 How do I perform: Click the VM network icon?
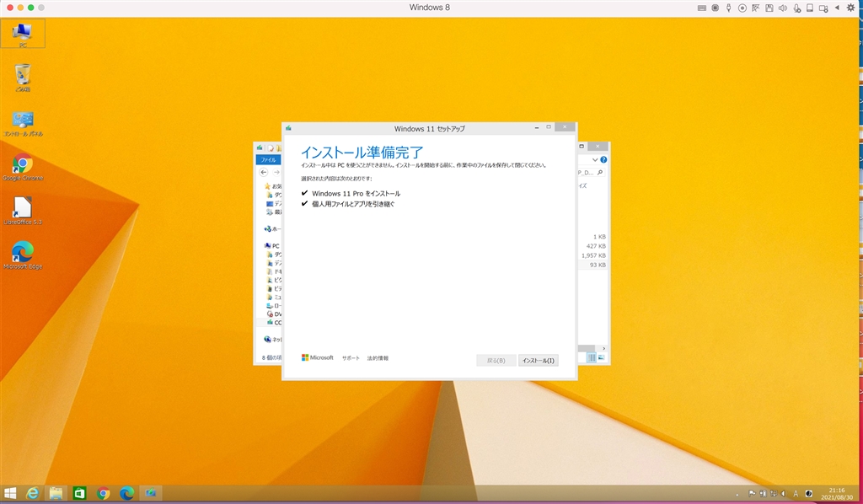[x=756, y=8]
